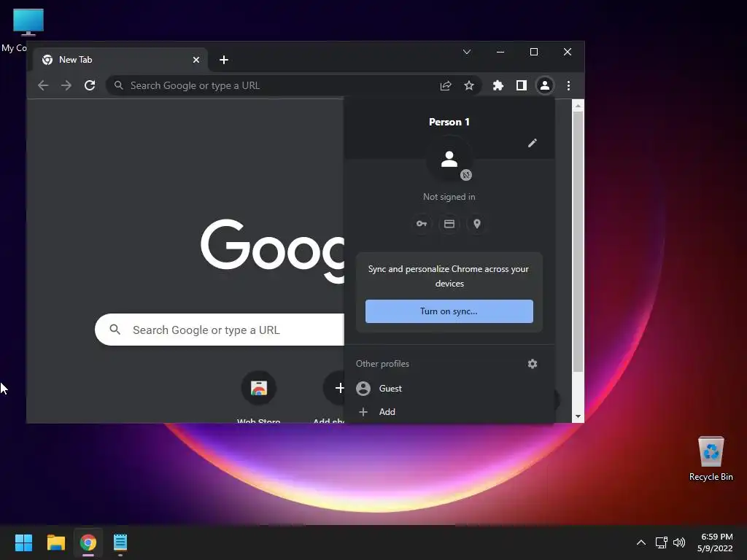Click the plus icon beside Add
Screen dimensions: 747x560
(363, 412)
